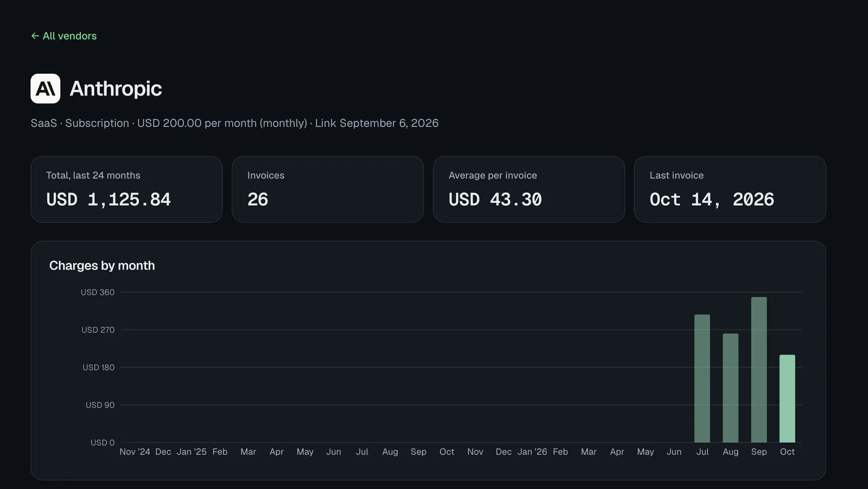Click the USD 0 axis label
The width and height of the screenshot is (868, 489).
[103, 442]
